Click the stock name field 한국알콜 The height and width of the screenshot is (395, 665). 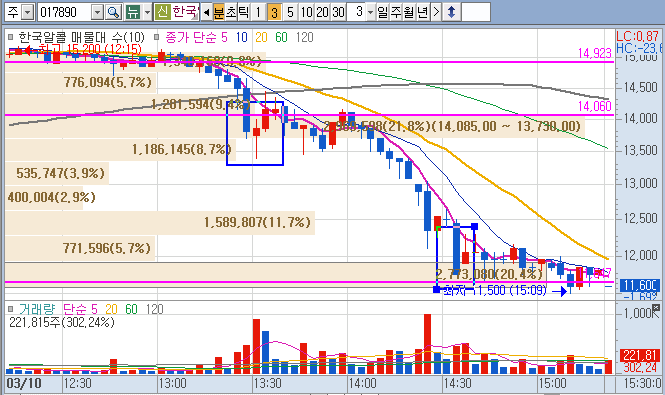185,12
